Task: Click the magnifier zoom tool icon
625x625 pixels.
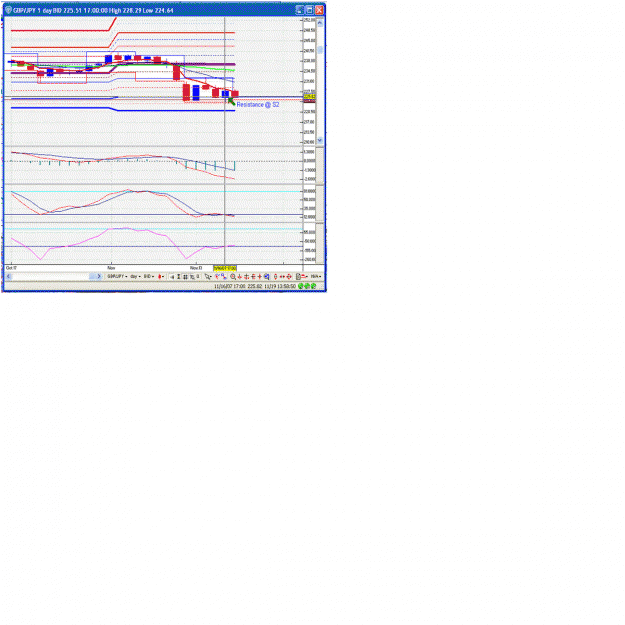Action: [233, 277]
